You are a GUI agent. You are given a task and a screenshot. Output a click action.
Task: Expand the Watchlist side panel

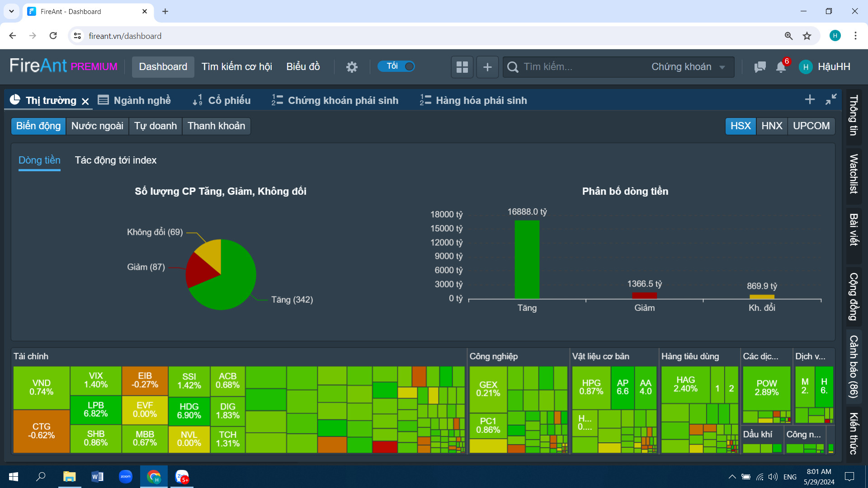tap(854, 174)
